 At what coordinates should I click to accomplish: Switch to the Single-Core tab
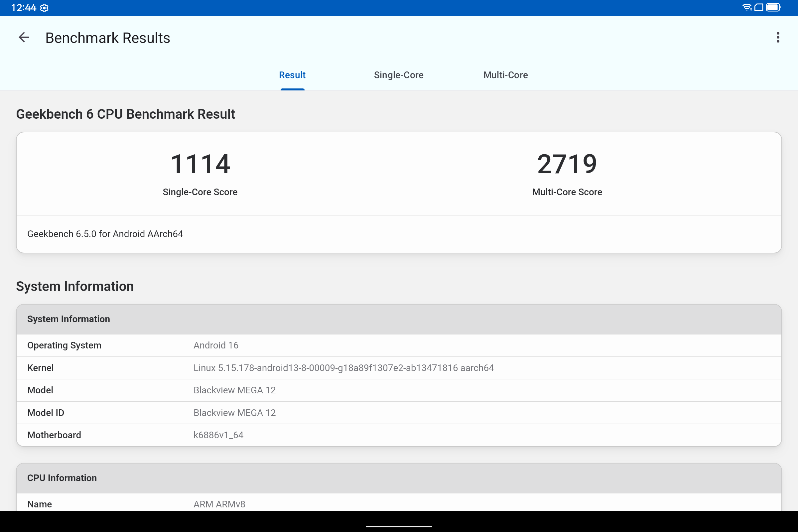(398, 75)
